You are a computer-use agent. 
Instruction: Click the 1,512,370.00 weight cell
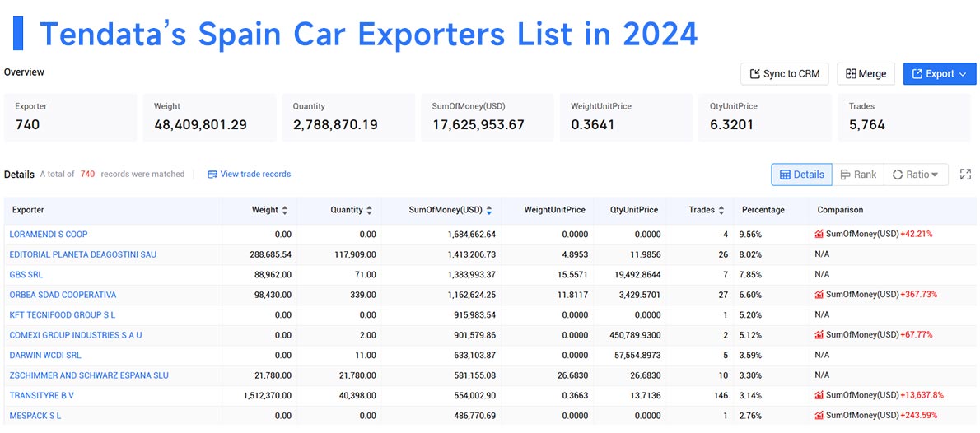click(x=268, y=395)
